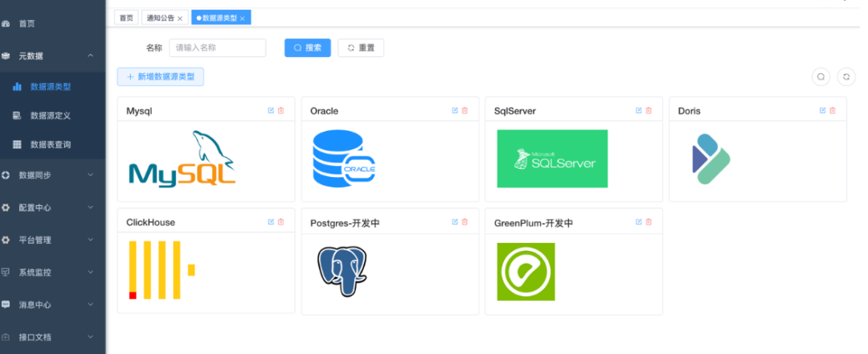
Task: Expand the 平台管理 menu chevron
Action: point(90,240)
